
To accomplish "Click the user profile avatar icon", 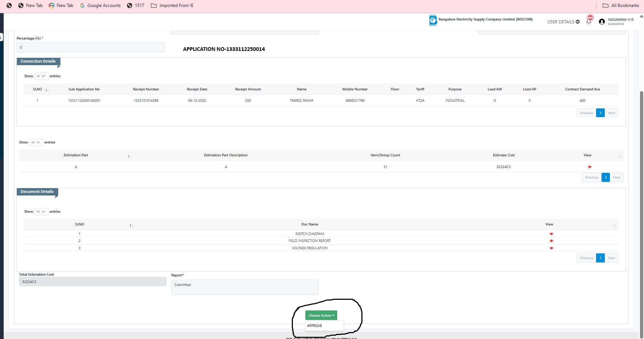I will coord(602,22).
